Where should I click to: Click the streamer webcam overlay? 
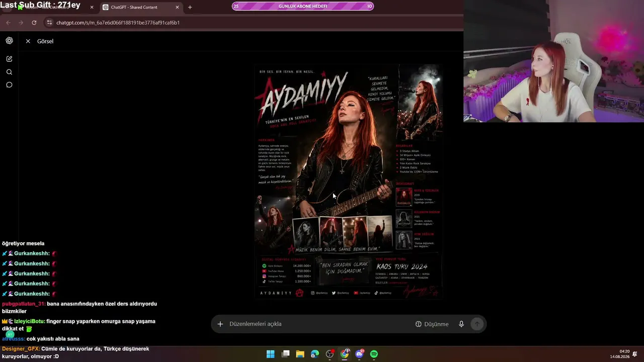tap(553, 61)
